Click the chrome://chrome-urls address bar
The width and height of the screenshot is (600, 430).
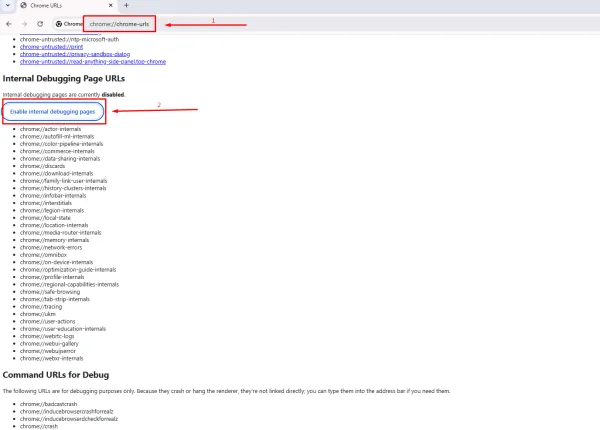tap(118, 23)
